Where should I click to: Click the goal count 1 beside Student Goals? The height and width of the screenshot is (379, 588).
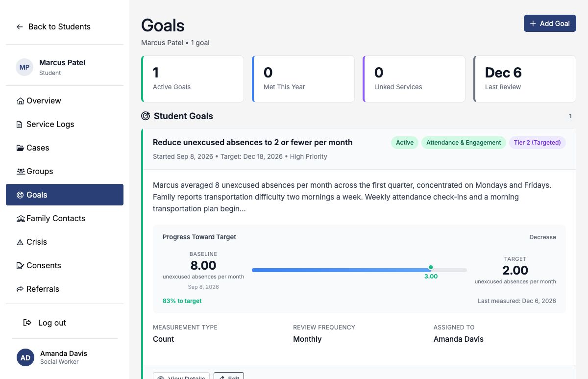(570, 116)
